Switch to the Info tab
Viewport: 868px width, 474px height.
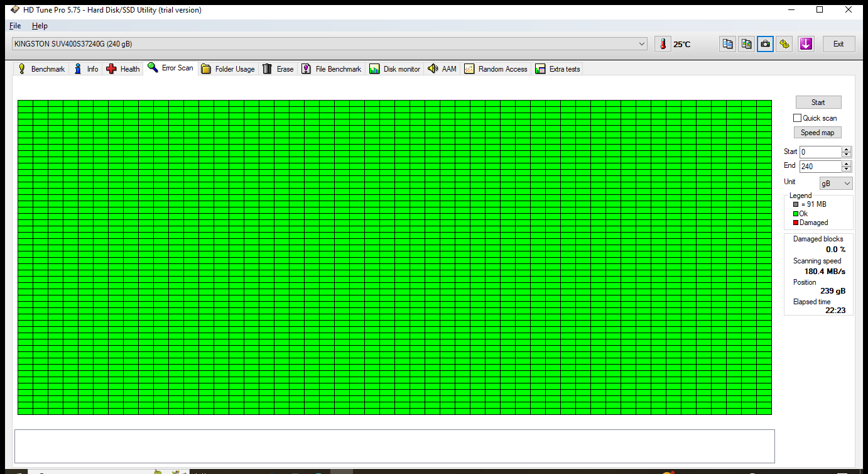[85, 69]
